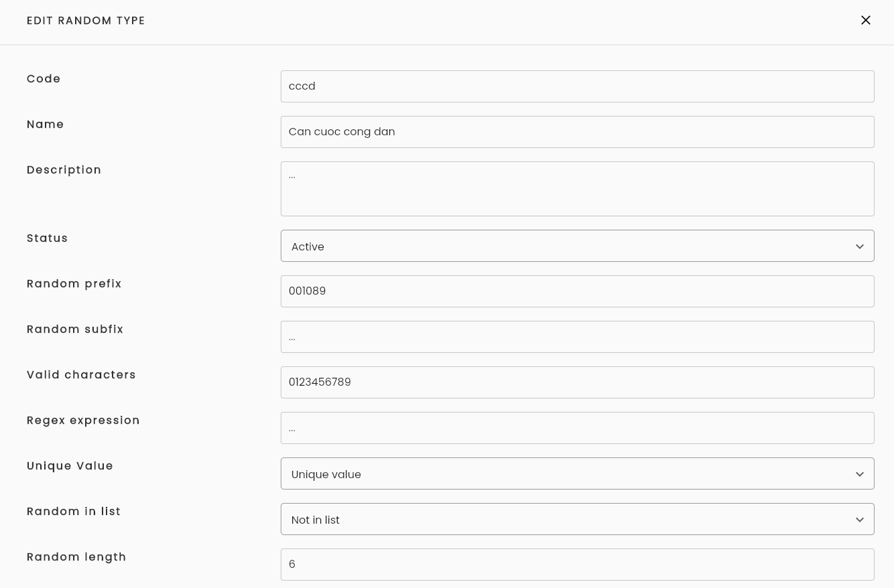Click the Name field containing Can cuoc cong dan
The image size is (894, 588).
pyautogui.click(x=578, y=132)
